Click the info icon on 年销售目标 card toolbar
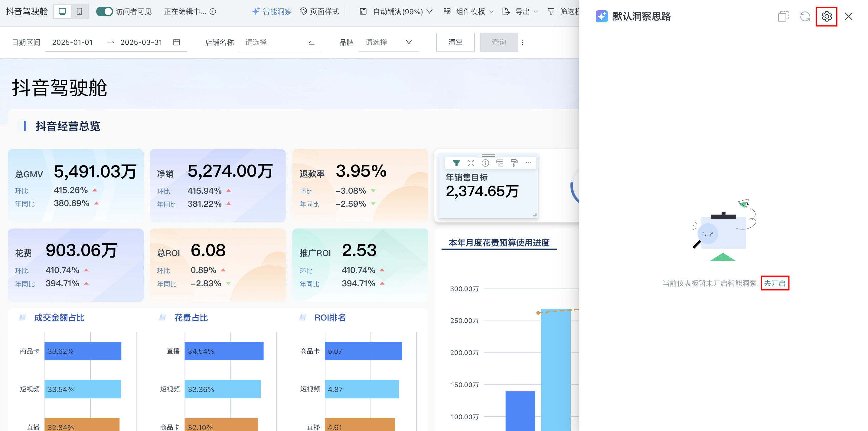 [x=485, y=163]
